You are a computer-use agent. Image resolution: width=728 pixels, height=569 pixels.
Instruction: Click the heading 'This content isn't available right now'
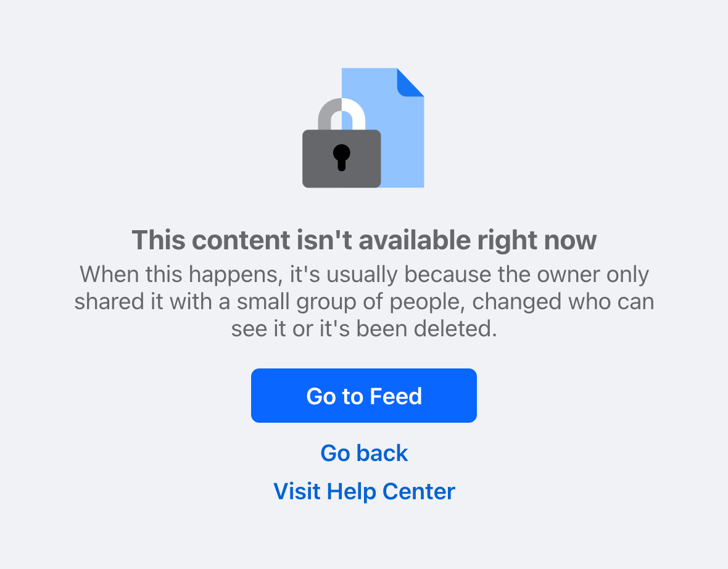[x=364, y=240]
